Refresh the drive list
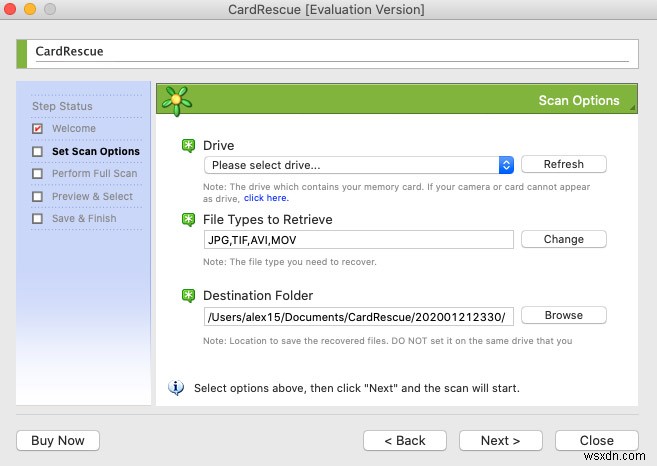The height and width of the screenshot is (466, 657). point(563,164)
